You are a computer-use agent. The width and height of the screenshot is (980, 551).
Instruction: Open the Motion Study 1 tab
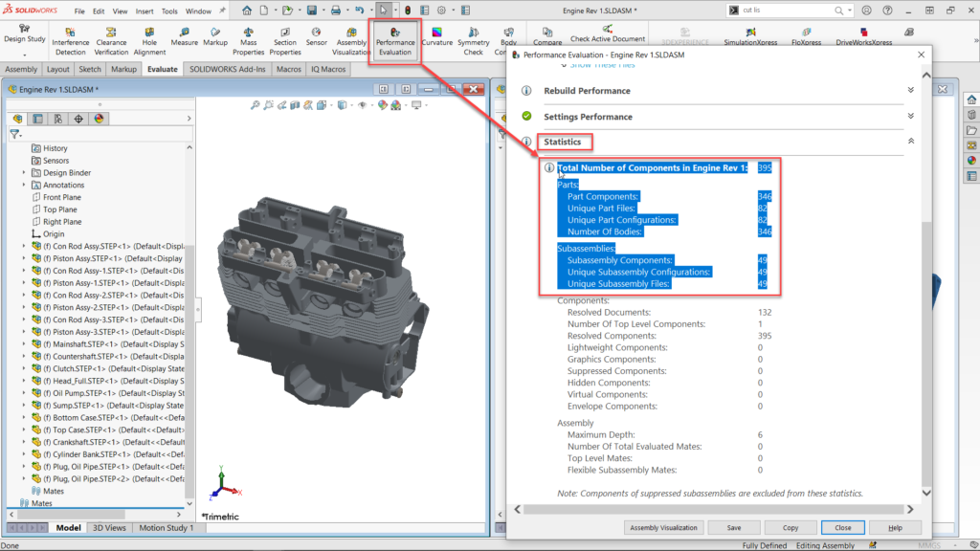(167, 528)
